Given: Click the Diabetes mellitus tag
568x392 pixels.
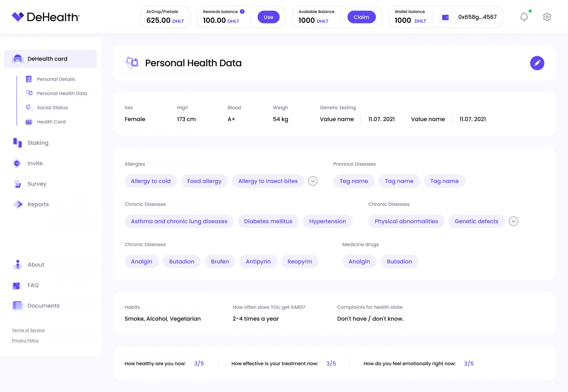Looking at the screenshot, I should (268, 221).
